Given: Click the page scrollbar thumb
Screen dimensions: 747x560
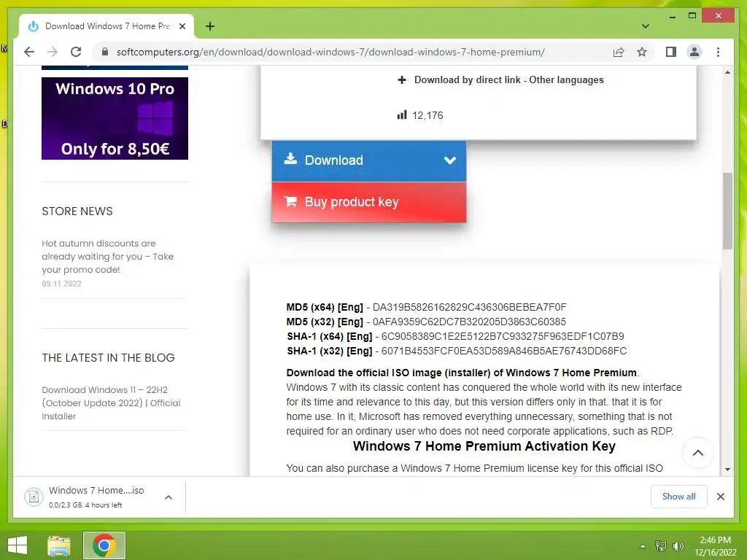Looking at the screenshot, I should point(727,211).
